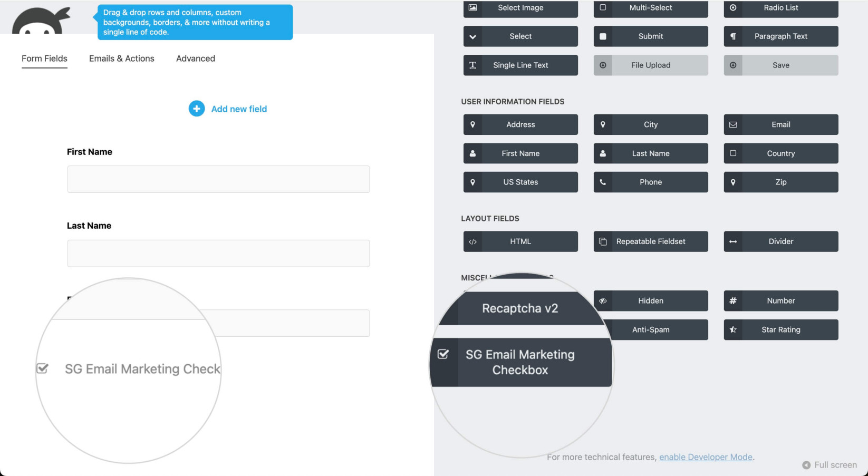Click the Hidden field eye-slash icon
The image size is (868, 476).
tap(603, 301)
